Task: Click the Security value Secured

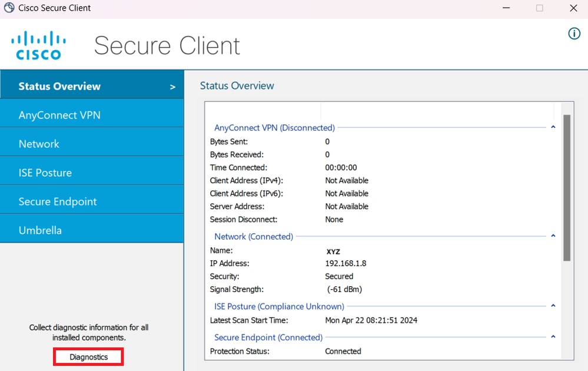Action: (339, 276)
